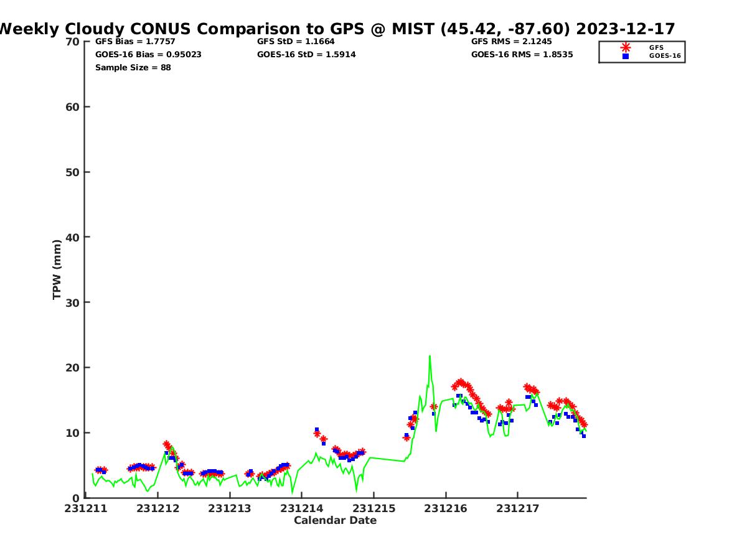
Task: Click the GFS StD = 1.1664 statistic
Action: point(296,42)
